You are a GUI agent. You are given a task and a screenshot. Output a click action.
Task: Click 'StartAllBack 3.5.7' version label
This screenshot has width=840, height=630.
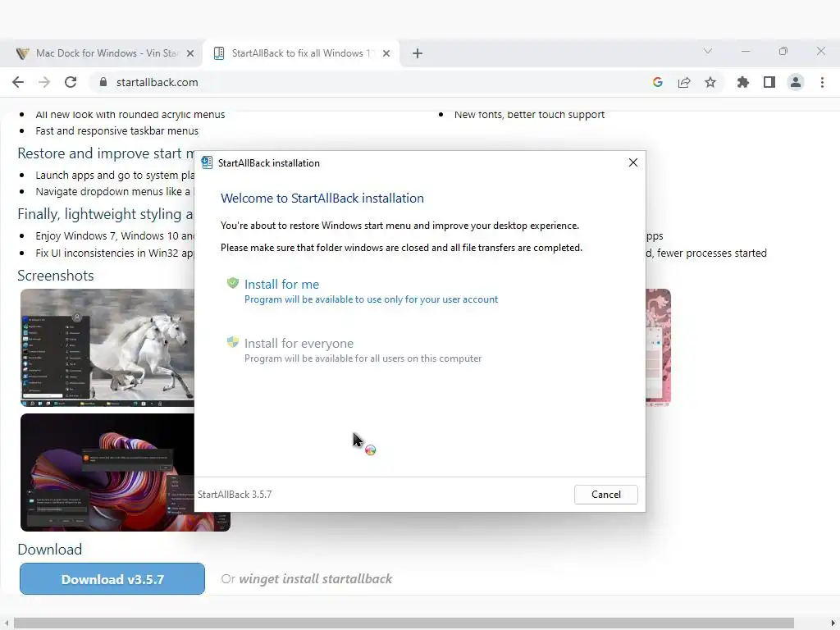(x=235, y=495)
